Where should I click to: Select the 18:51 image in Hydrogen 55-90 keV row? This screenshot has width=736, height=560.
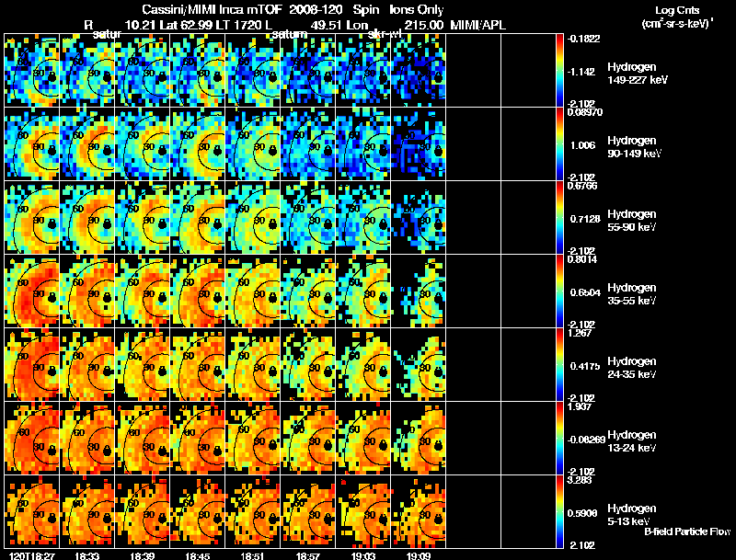pyautogui.click(x=253, y=218)
